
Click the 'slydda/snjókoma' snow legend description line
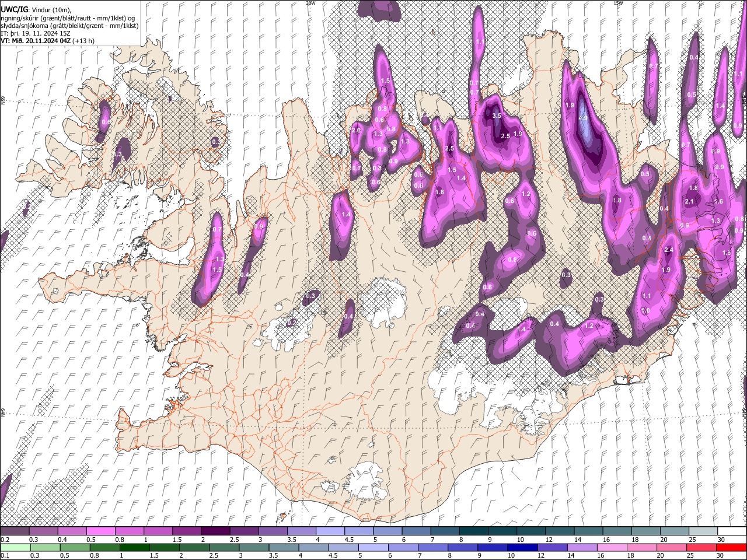coord(69,26)
